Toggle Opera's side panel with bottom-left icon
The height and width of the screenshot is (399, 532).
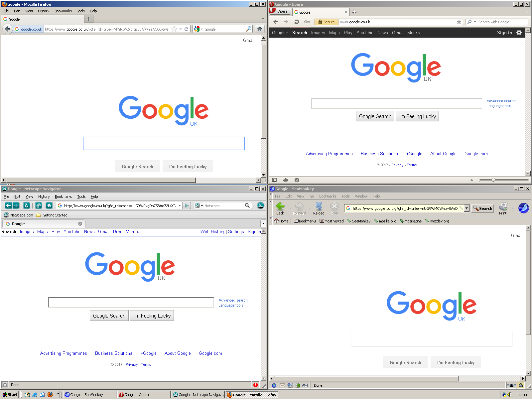coord(275,180)
